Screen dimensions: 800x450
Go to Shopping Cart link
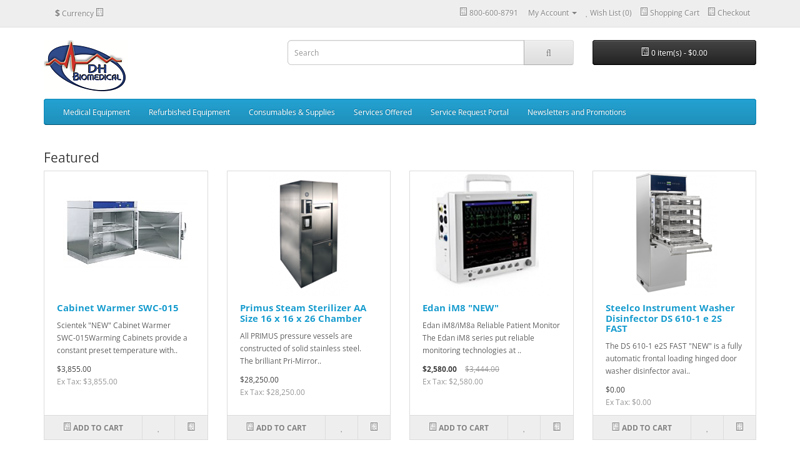click(670, 13)
